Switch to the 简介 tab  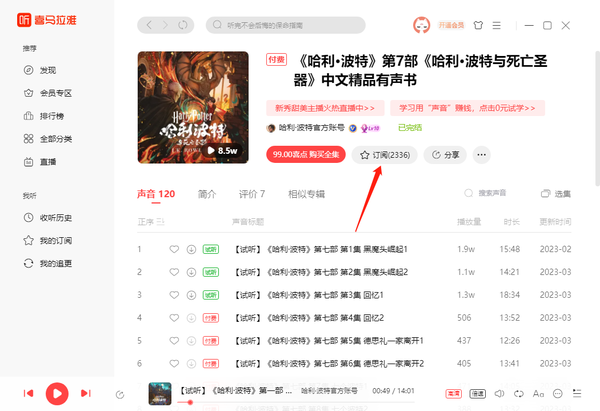pos(207,194)
